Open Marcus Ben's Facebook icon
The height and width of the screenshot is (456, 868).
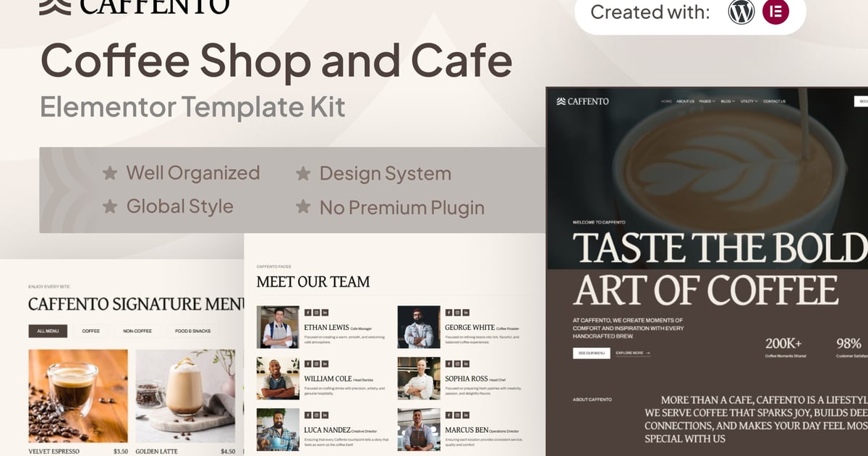click(449, 415)
